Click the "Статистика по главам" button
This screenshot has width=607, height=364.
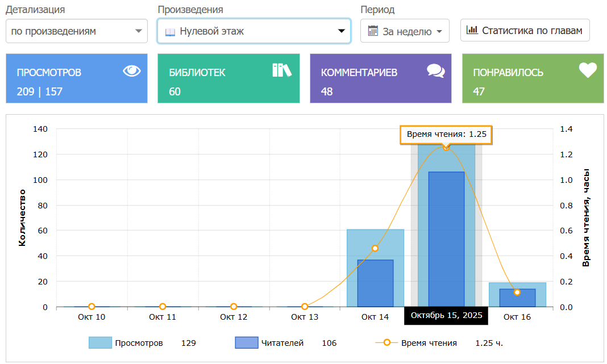click(x=525, y=30)
